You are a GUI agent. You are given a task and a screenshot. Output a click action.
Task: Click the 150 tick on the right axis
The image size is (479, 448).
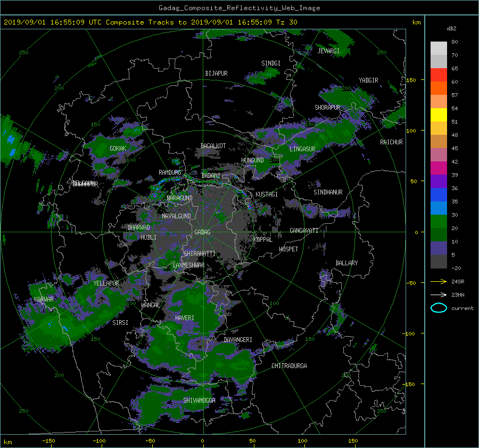tap(411, 80)
